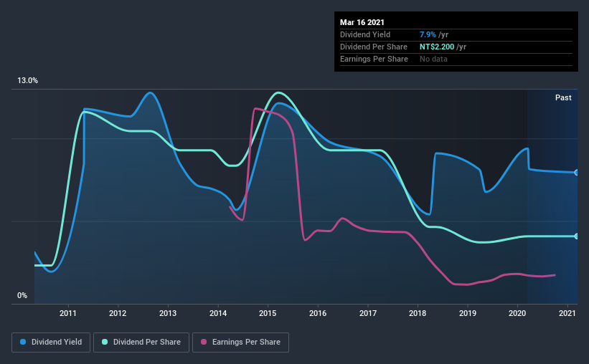The image size is (589, 364).
Task: Click the No data earnings value
Action: (433, 59)
